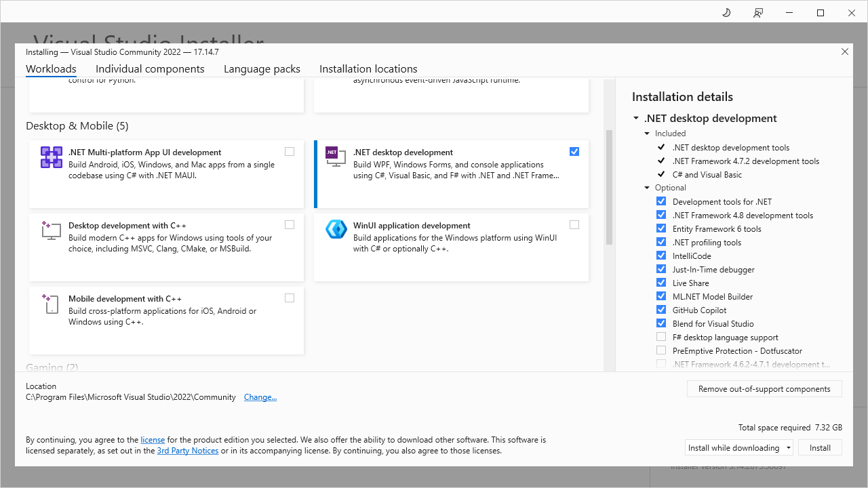Image resolution: width=868 pixels, height=488 pixels.
Task: Disable the GitHub Copilot optional component
Action: pyautogui.click(x=661, y=310)
